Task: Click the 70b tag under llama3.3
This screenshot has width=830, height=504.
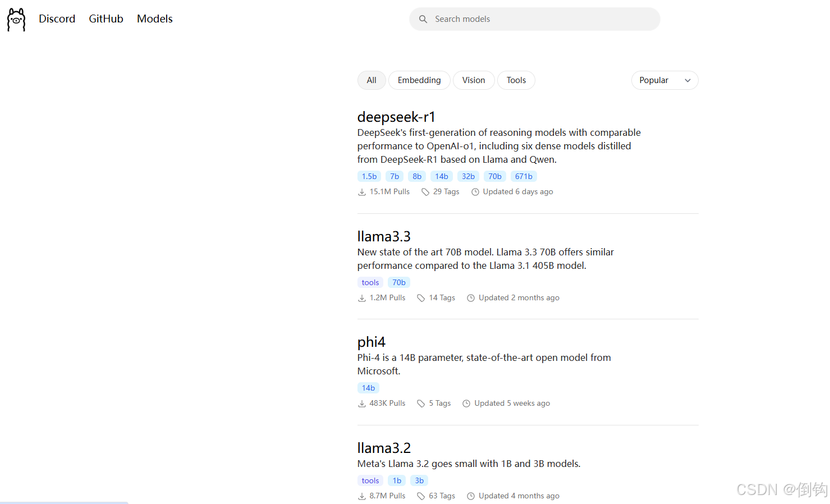Action: coord(399,282)
